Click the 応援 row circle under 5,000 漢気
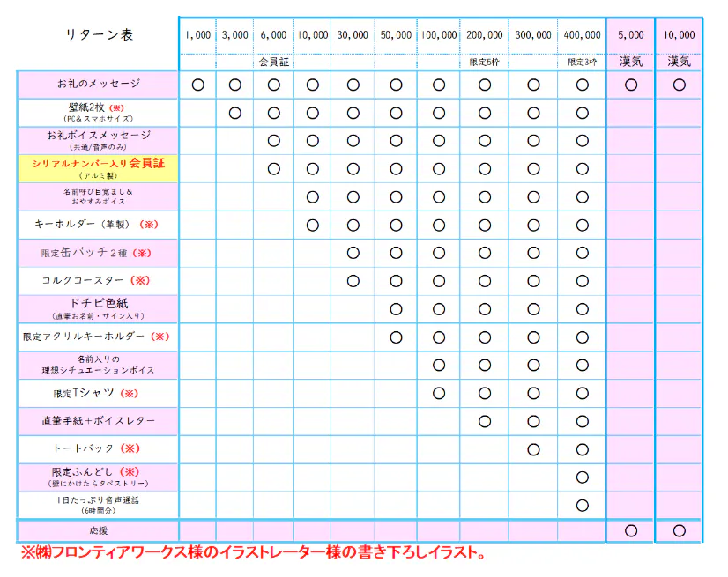 (630, 530)
